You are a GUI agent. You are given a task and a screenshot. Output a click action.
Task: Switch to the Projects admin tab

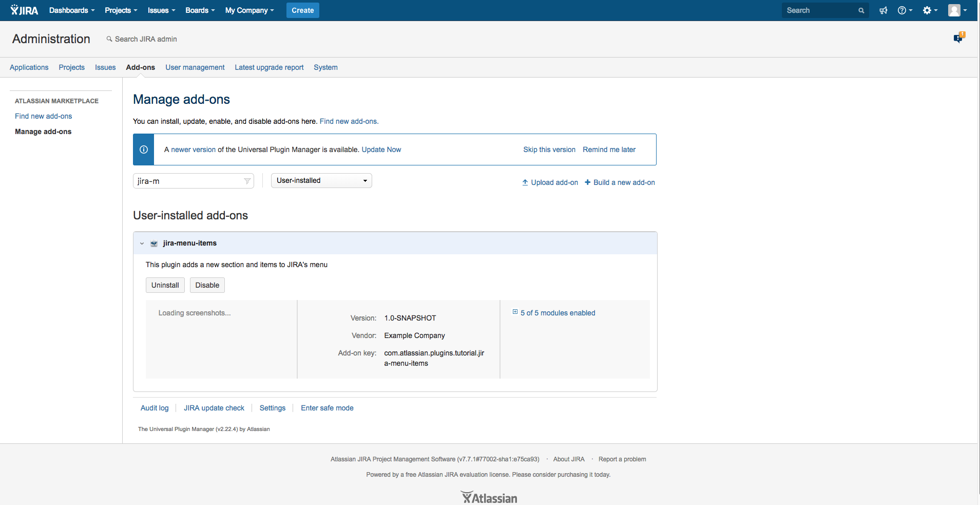(72, 67)
